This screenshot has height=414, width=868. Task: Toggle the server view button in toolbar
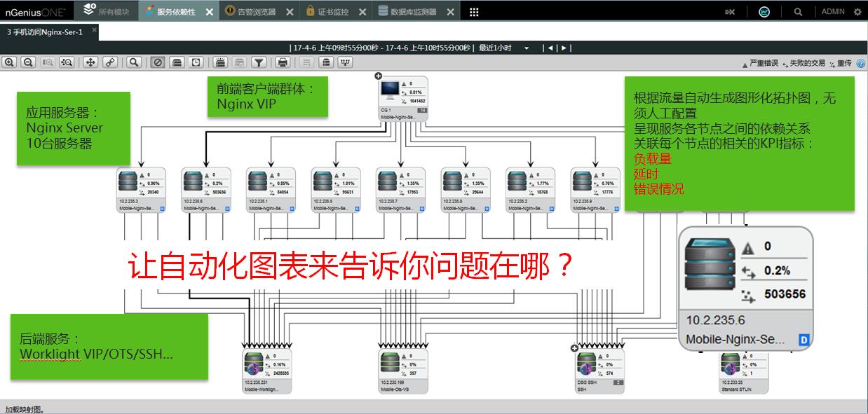point(177,62)
